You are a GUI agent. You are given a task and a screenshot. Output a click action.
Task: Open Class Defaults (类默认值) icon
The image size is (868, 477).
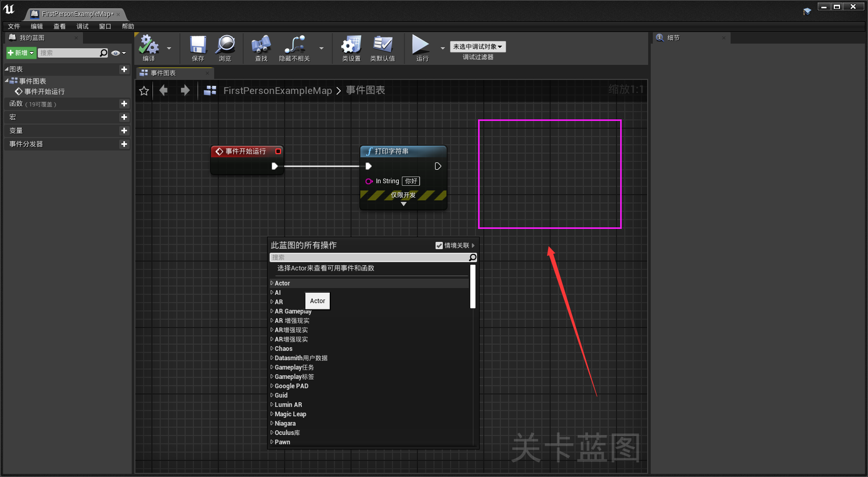pos(383,45)
